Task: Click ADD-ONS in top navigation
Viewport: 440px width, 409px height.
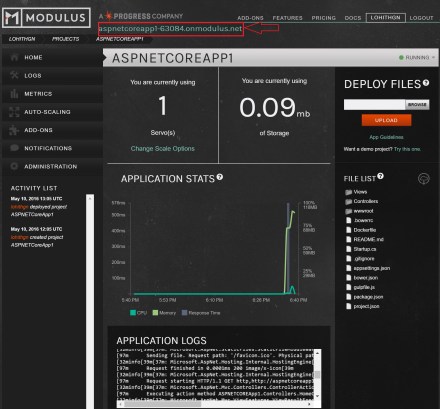Action: coord(250,18)
